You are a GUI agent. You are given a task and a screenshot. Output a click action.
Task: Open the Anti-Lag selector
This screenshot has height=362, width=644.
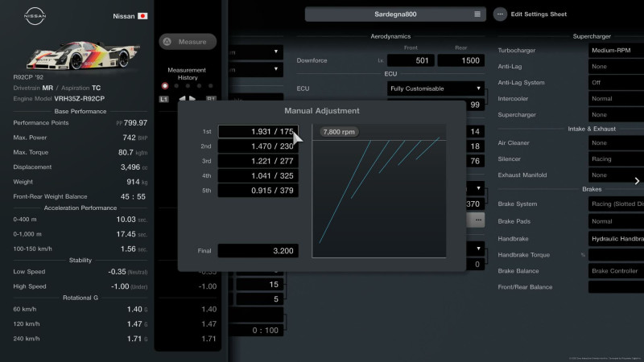[616, 66]
